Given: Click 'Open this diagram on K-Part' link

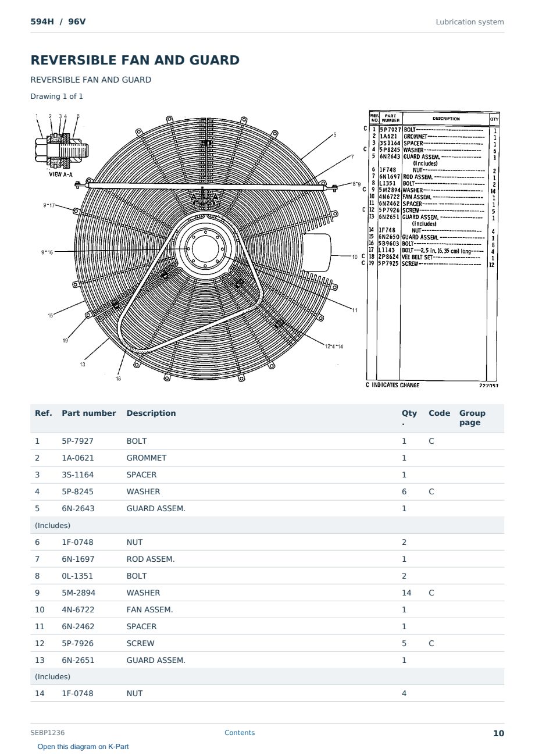Looking at the screenshot, I should pos(83,747).
